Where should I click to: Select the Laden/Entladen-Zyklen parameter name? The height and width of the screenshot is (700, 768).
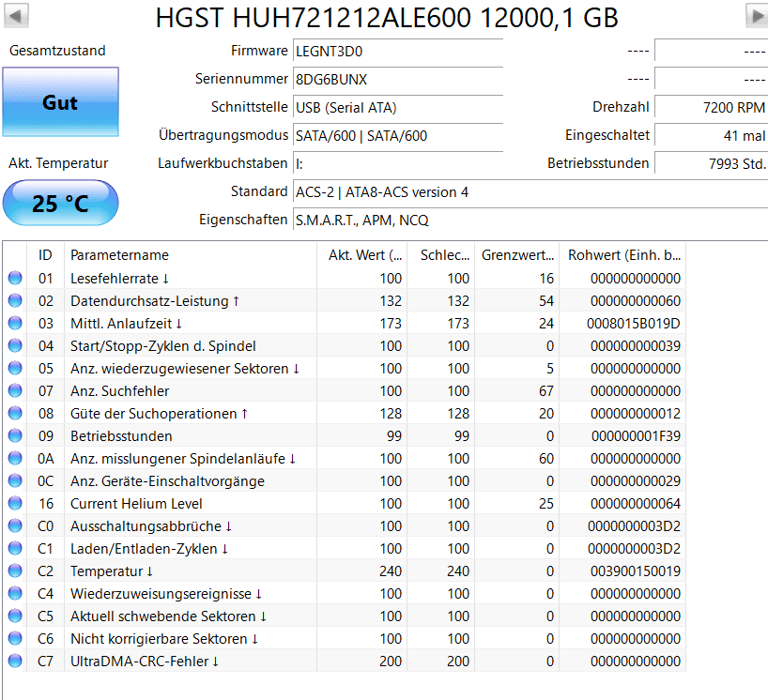pos(149,549)
